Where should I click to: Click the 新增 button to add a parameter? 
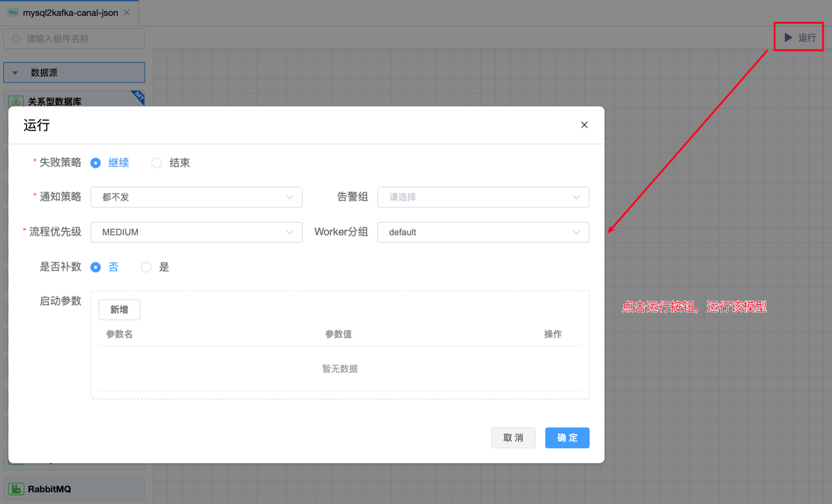pos(119,309)
